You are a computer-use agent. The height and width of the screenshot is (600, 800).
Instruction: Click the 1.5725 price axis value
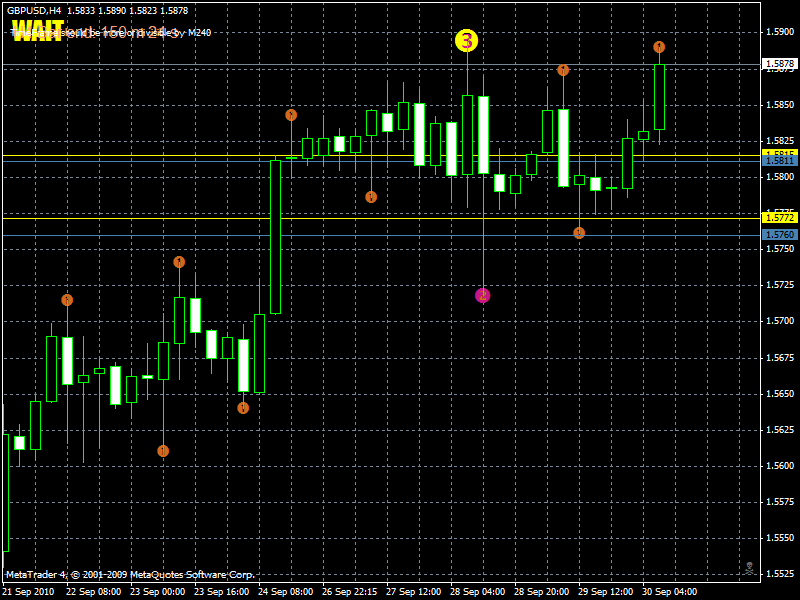(x=780, y=285)
